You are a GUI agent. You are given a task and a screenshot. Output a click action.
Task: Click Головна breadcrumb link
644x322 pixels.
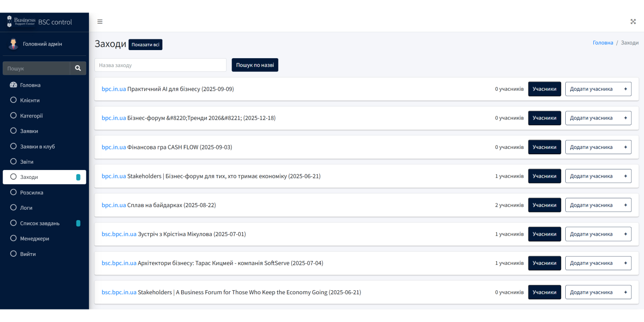(603, 42)
